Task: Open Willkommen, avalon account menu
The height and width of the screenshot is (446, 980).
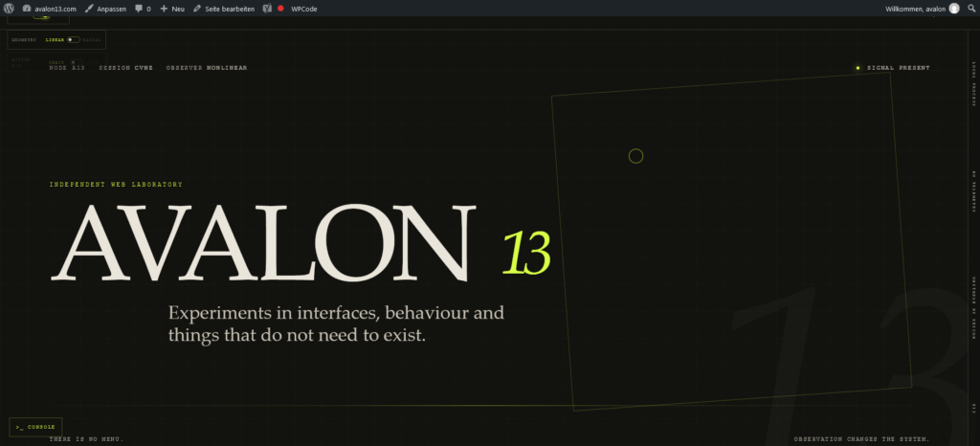Action: click(x=922, y=9)
